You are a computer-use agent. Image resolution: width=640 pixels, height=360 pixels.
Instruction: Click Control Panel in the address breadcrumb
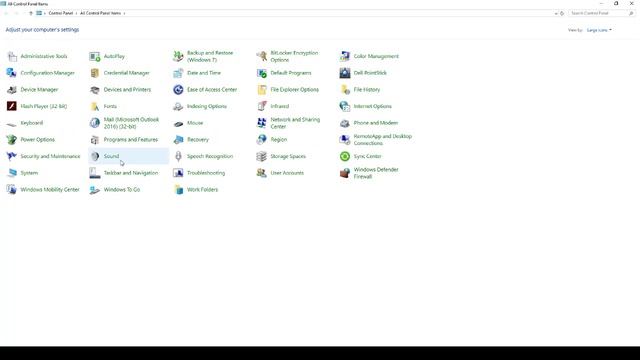click(60, 13)
